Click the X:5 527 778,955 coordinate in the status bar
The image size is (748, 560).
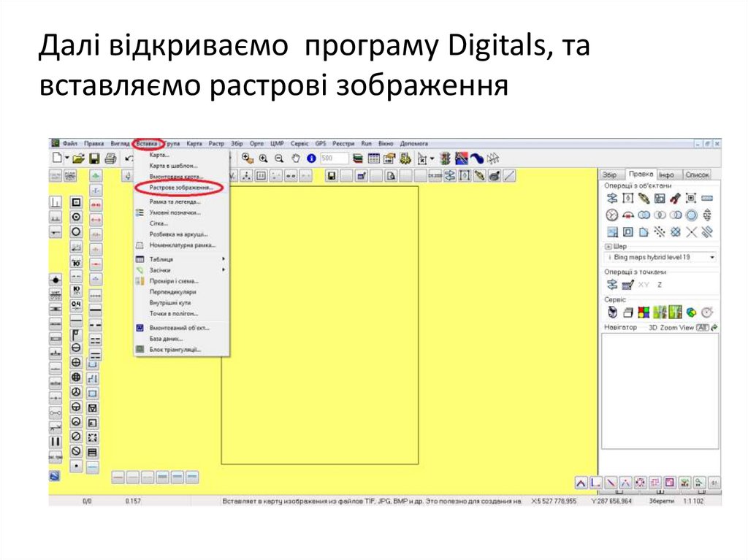[x=554, y=502]
